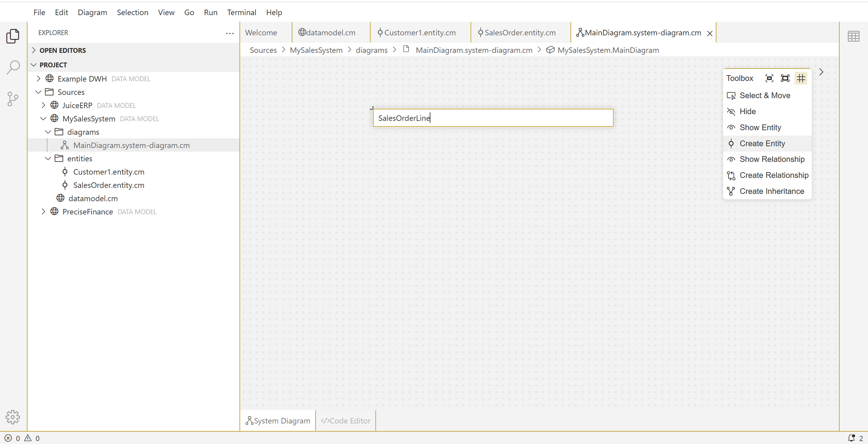The image size is (868, 444).
Task: Expand the OPEN EDITORS section
Action: [62, 50]
